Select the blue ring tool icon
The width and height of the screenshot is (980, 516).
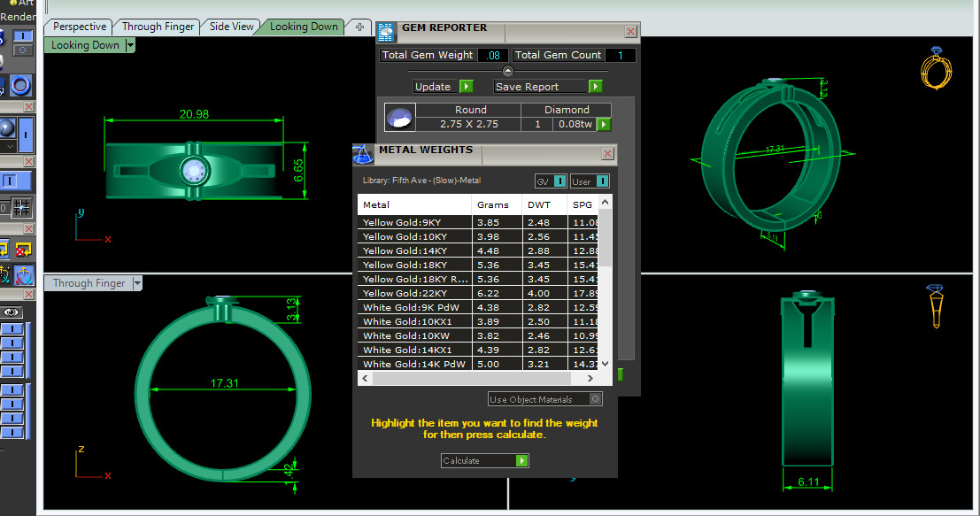point(20,85)
